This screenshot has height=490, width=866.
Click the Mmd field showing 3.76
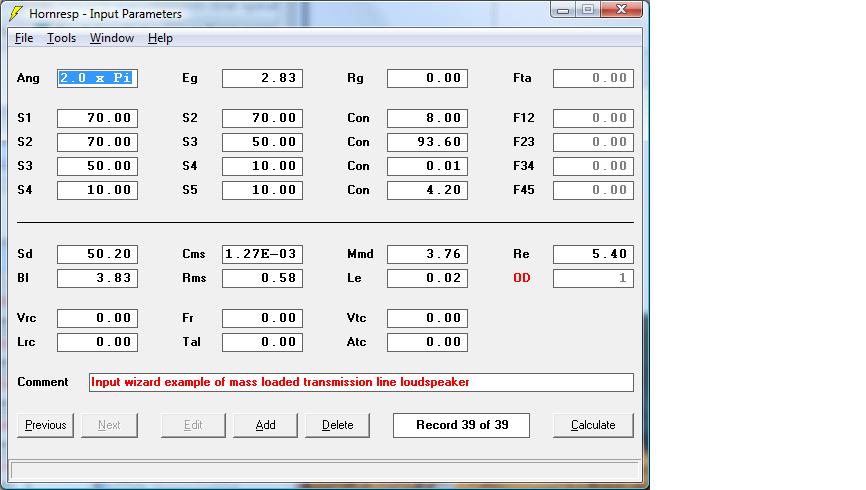tap(427, 254)
